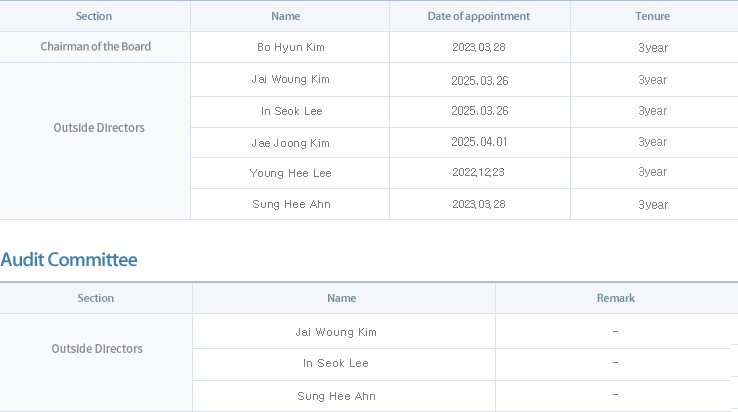Viewport: 738px width, 412px height.
Task: Select the Chairman of the Board cell
Action: 96,47
